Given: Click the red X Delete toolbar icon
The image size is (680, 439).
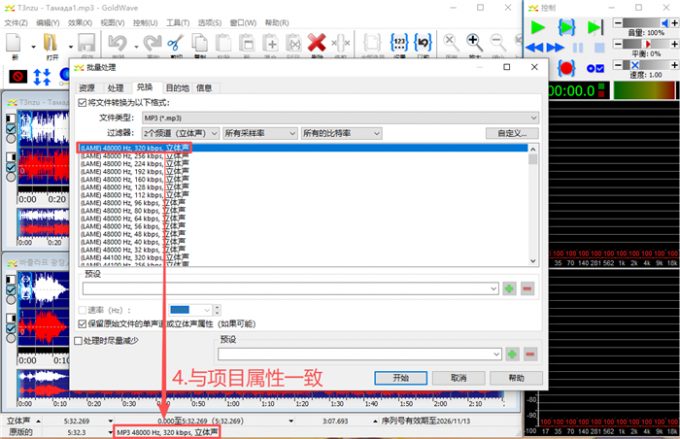Looking at the screenshot, I should click(317, 43).
